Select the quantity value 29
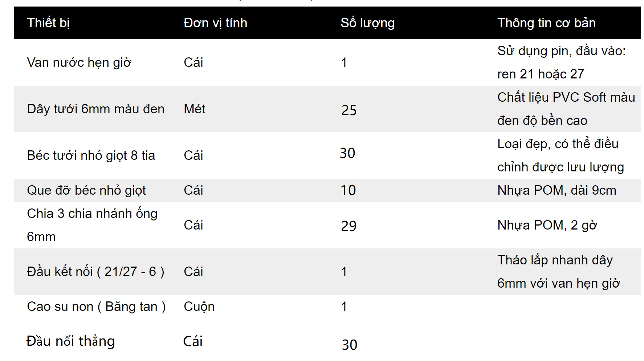This screenshot has height=361, width=644. click(x=349, y=226)
